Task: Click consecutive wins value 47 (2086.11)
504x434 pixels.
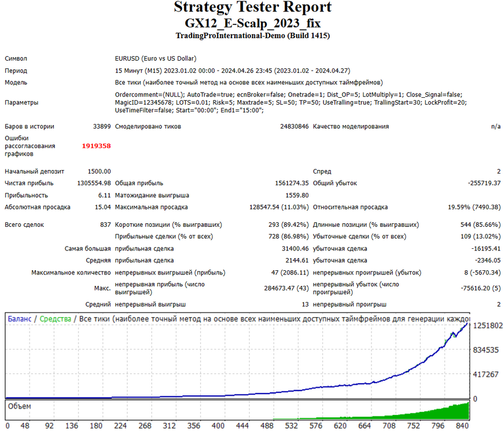Action: tap(290, 273)
